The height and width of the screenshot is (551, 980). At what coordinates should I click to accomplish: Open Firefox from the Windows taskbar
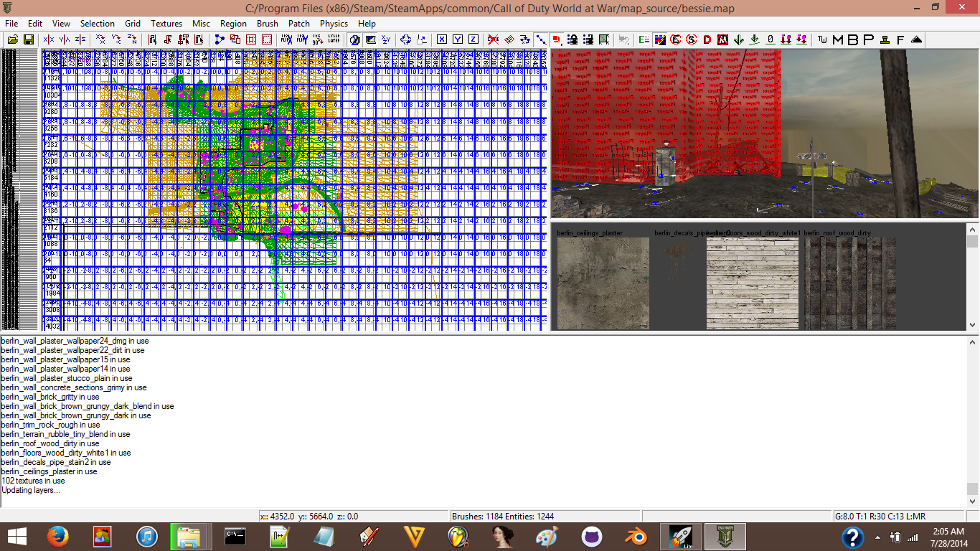click(x=57, y=536)
